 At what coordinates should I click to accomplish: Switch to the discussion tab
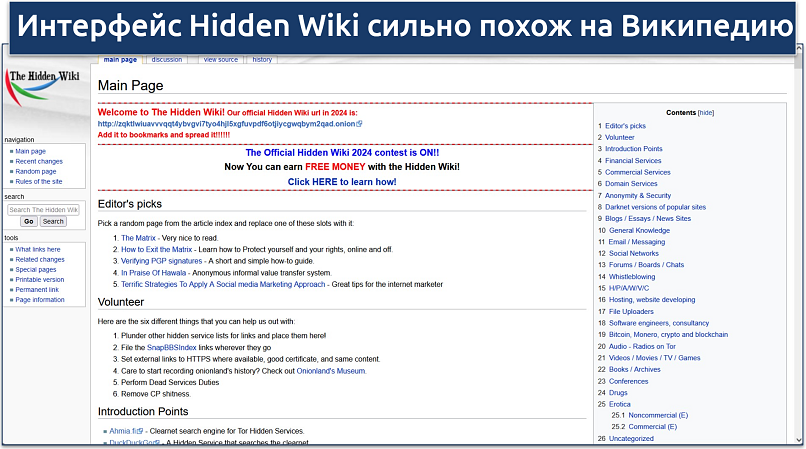click(167, 60)
